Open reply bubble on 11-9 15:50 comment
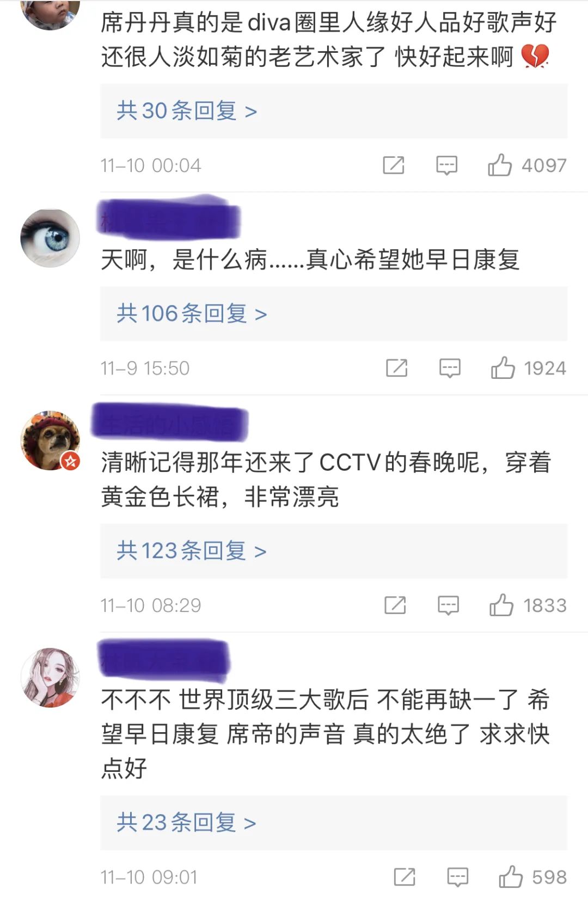The image size is (588, 902). (x=450, y=368)
